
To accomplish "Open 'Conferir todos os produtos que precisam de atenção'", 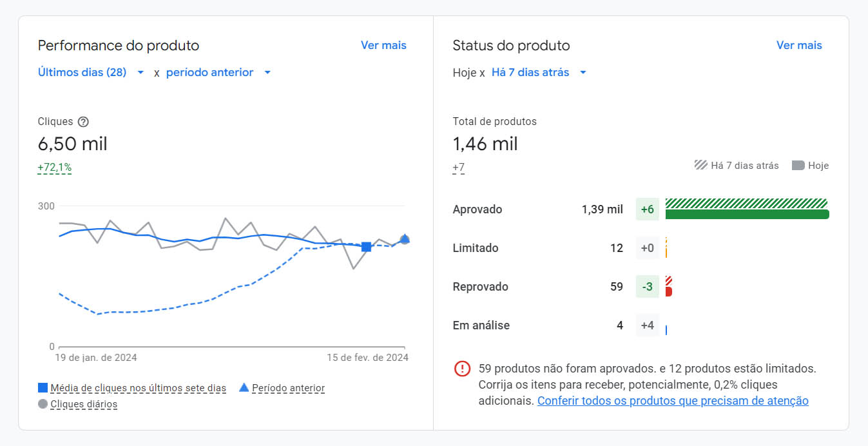I will [x=673, y=401].
